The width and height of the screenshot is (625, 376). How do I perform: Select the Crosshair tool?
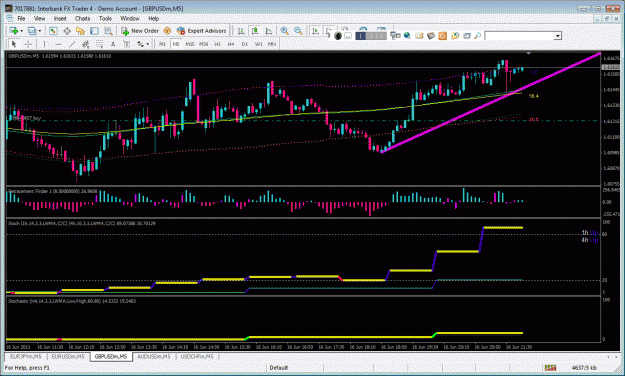28,44
